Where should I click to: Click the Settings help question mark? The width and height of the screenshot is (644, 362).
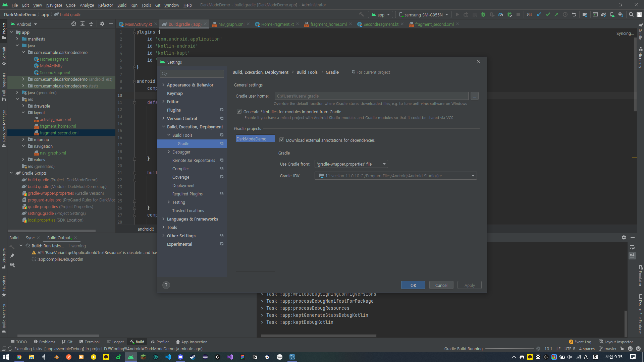pyautogui.click(x=166, y=285)
